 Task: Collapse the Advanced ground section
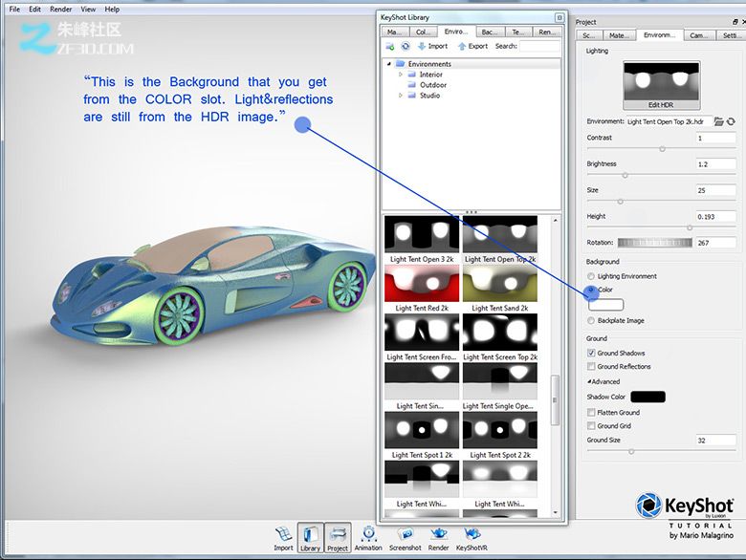pyautogui.click(x=589, y=381)
